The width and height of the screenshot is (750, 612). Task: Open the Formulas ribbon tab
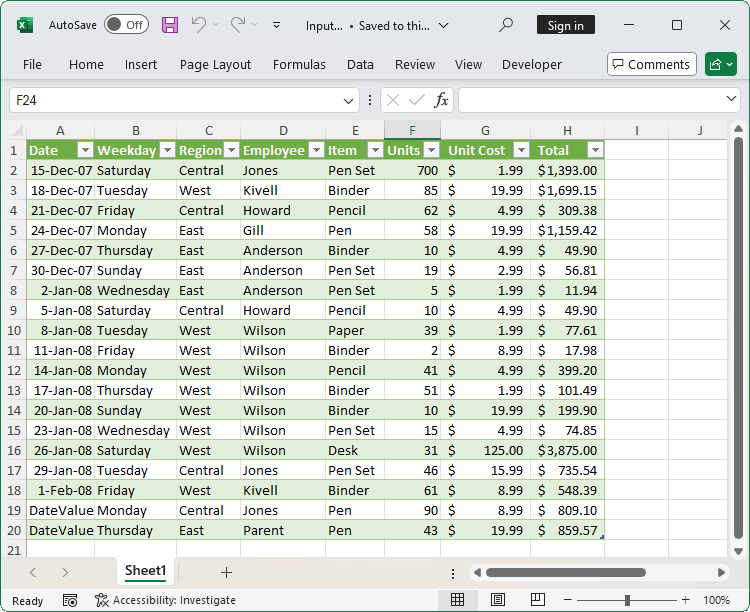point(299,64)
